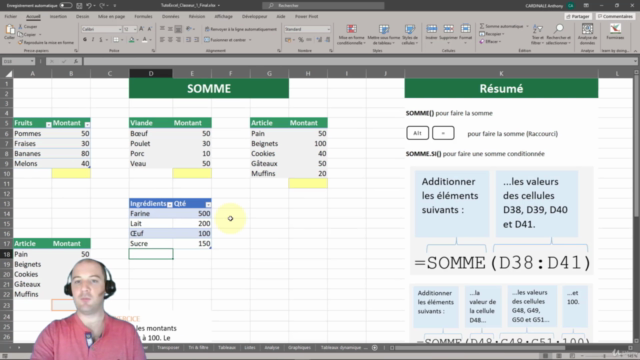The height and width of the screenshot is (360, 640).
Task: Toggle Renvoyer à la ligne automatiquement
Action: (x=241, y=29)
